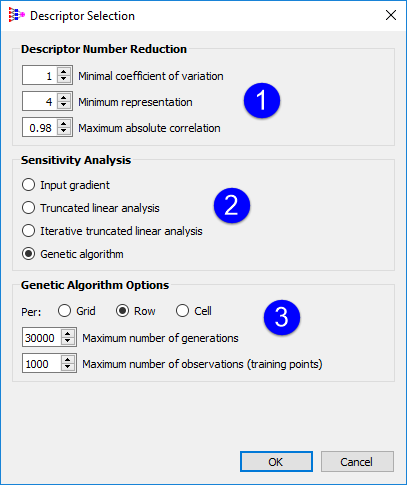Increase maximum number of observations
This screenshot has width=407, height=485.
(x=68, y=359)
